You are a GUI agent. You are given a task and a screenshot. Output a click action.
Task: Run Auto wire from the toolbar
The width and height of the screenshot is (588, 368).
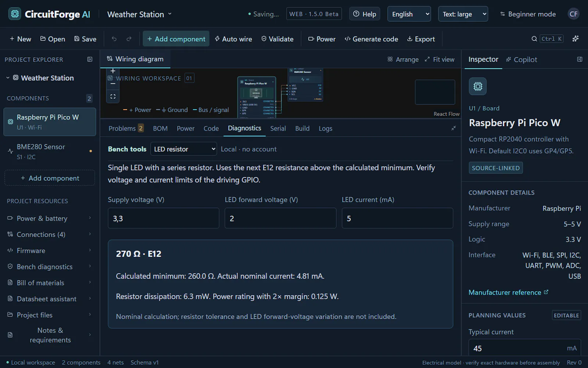click(x=233, y=39)
